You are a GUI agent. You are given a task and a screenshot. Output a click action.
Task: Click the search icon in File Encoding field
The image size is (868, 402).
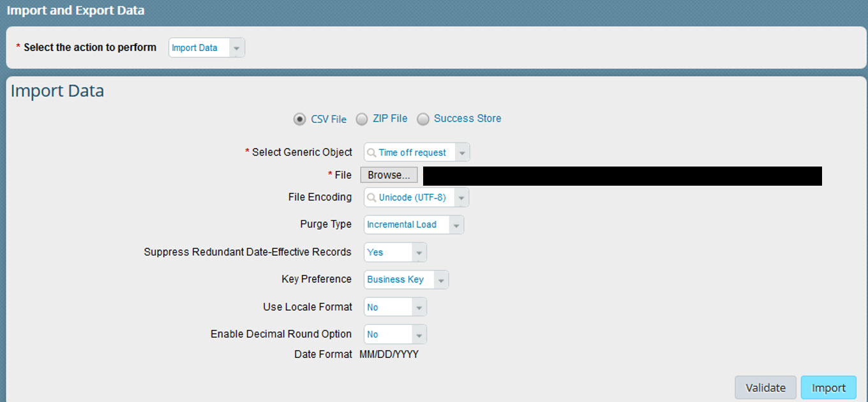pos(371,197)
